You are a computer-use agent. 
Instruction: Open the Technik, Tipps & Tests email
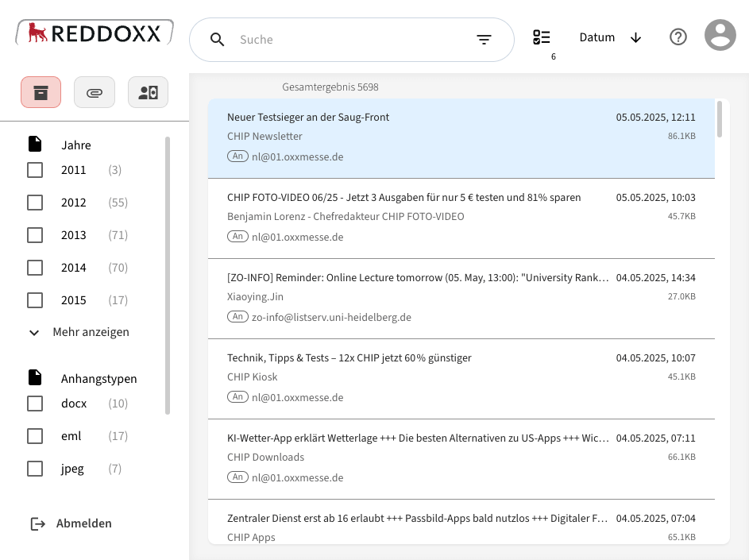pyautogui.click(x=461, y=380)
